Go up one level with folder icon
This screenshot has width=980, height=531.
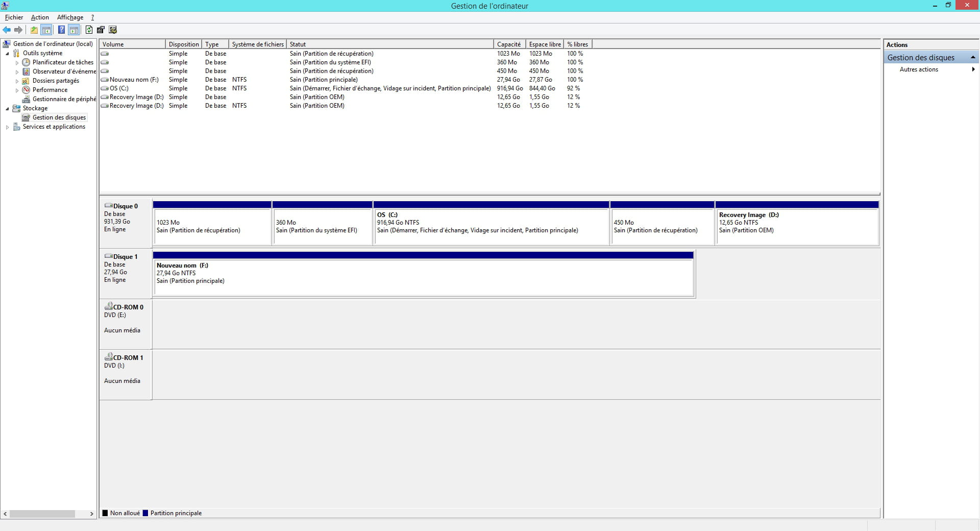34,30
